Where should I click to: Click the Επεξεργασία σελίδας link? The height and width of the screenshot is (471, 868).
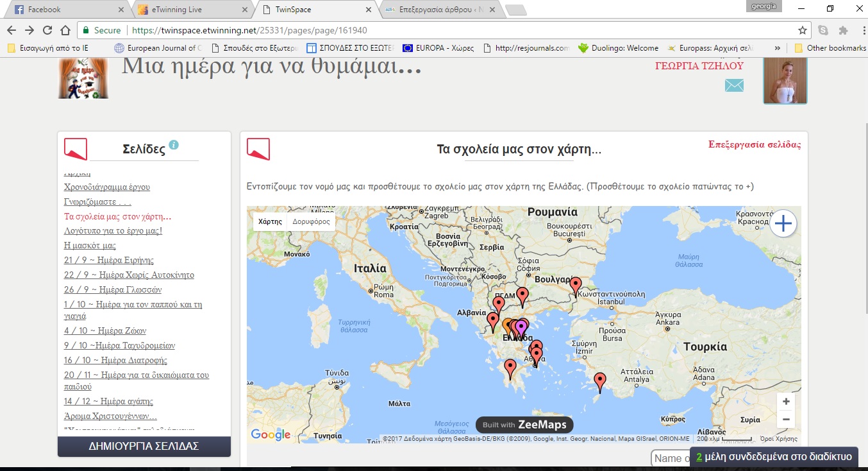755,144
